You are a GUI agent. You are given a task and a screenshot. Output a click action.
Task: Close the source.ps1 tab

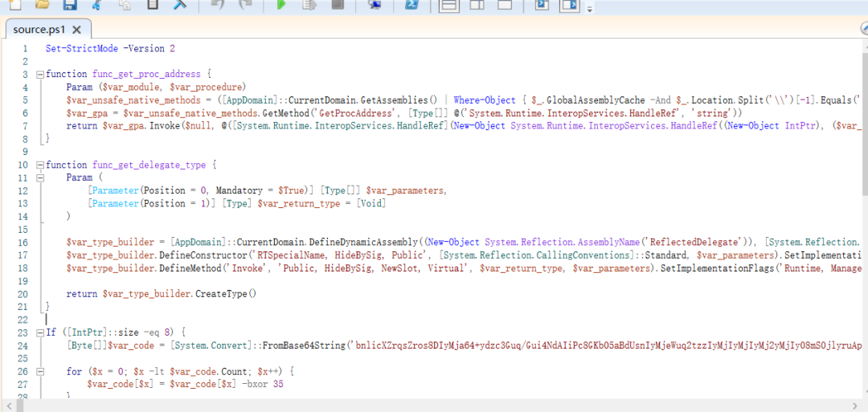point(77,30)
